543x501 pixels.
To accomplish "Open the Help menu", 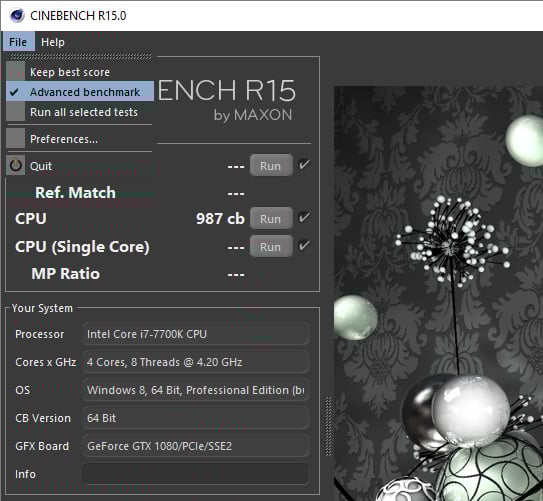I will pyautogui.click(x=53, y=42).
